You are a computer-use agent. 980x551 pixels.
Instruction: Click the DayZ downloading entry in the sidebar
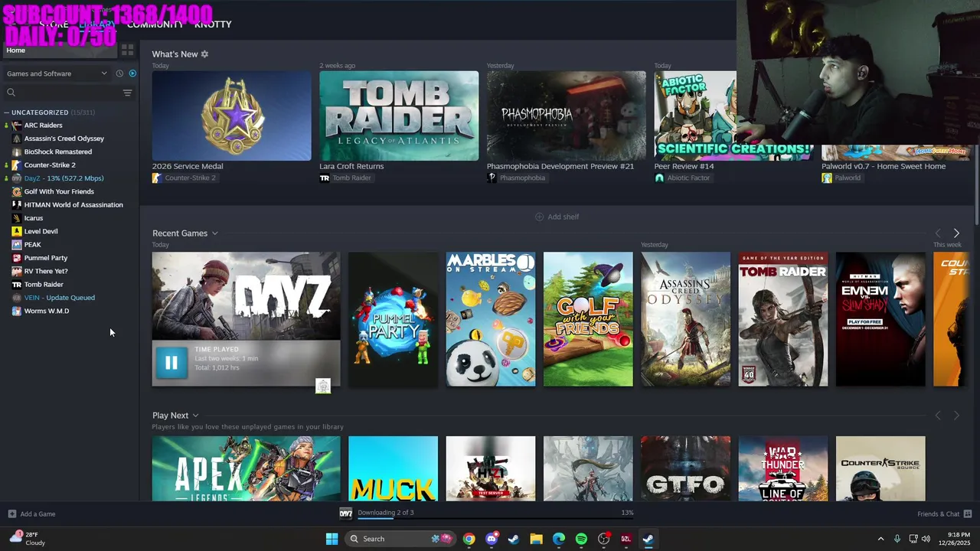click(x=64, y=178)
